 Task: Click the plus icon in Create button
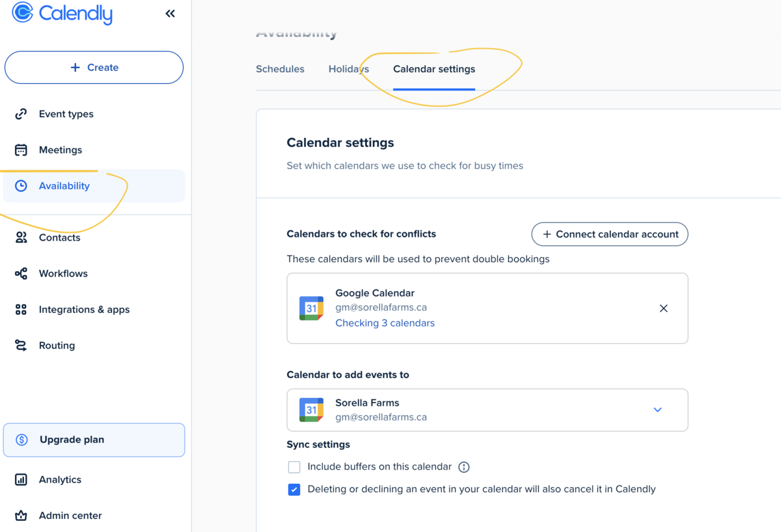coord(75,68)
